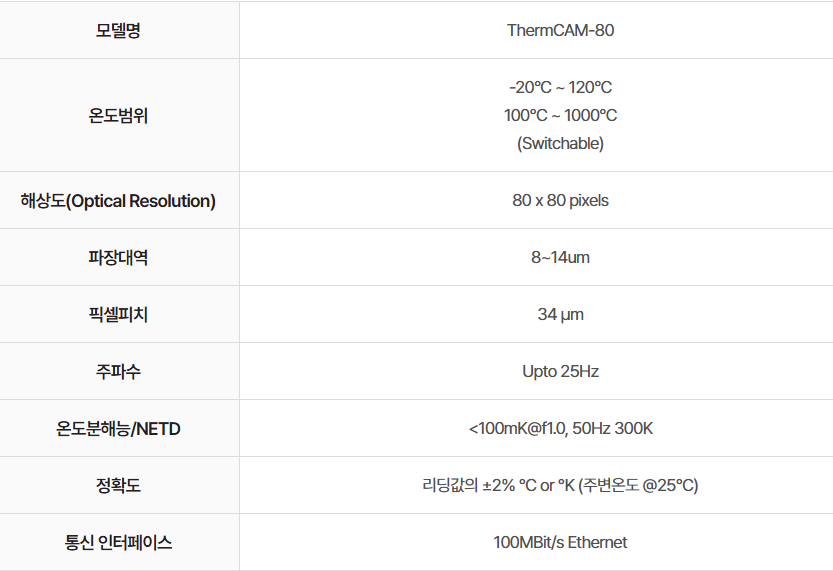This screenshot has width=833, height=571.
Task: Click the 8~14um wavelength value
Action: 560,258
